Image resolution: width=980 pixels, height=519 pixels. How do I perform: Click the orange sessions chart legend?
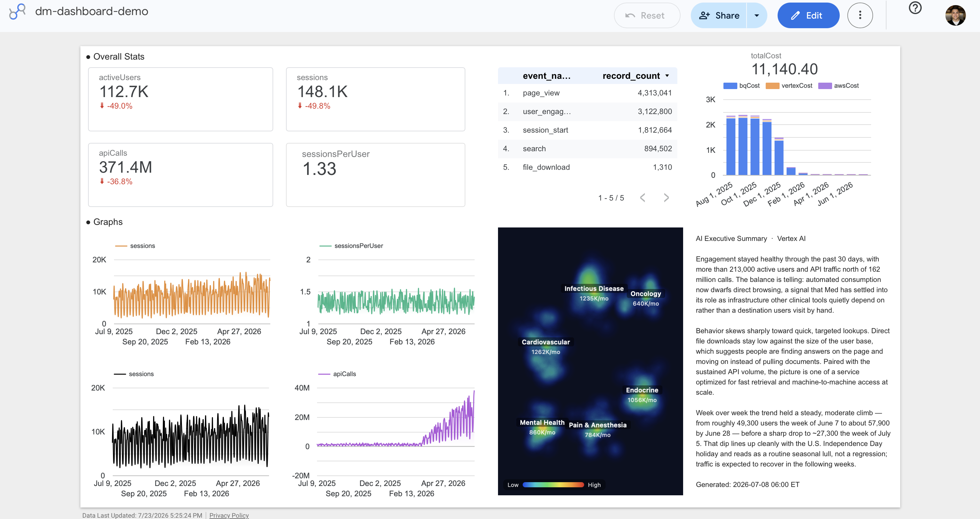click(135, 246)
